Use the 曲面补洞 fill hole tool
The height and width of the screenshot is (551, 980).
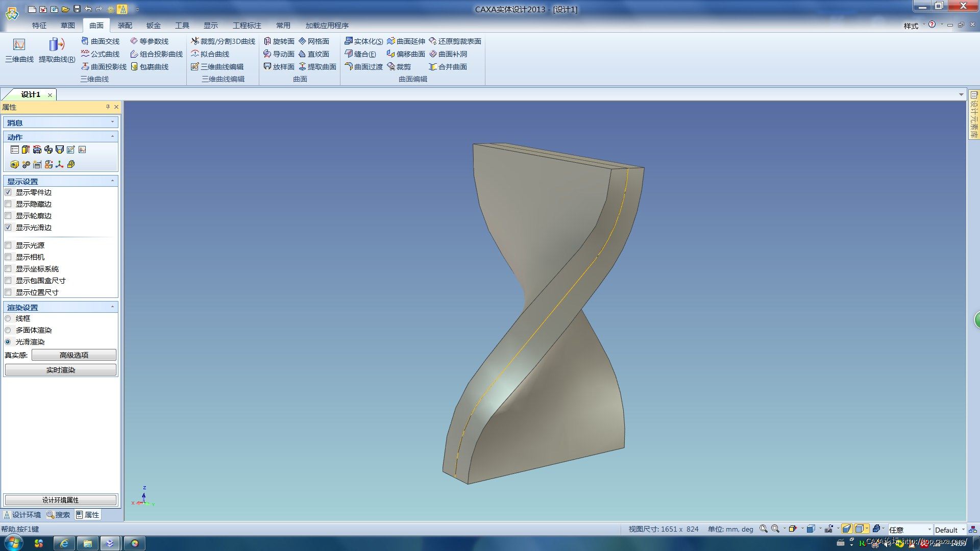pyautogui.click(x=448, y=54)
